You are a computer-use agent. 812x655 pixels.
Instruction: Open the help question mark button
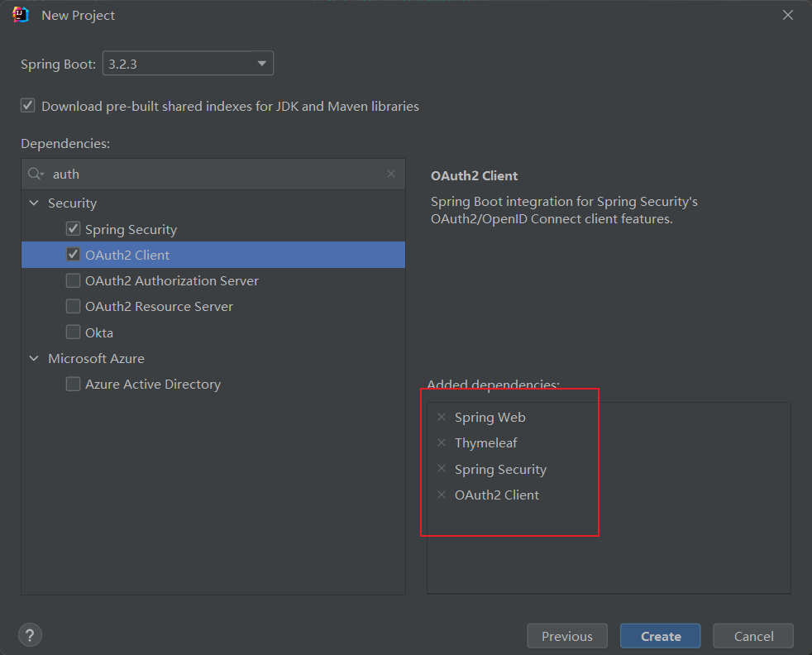30,635
